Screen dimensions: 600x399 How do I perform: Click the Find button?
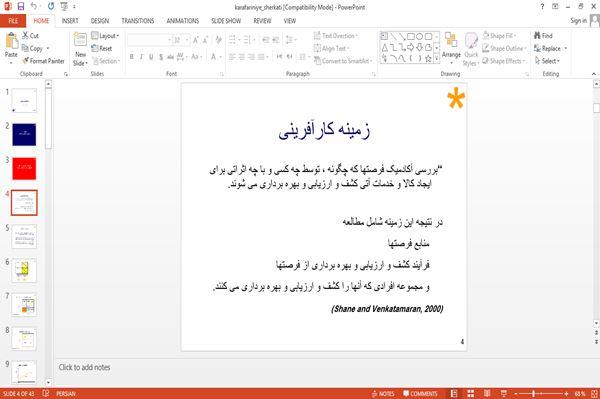[543, 36]
